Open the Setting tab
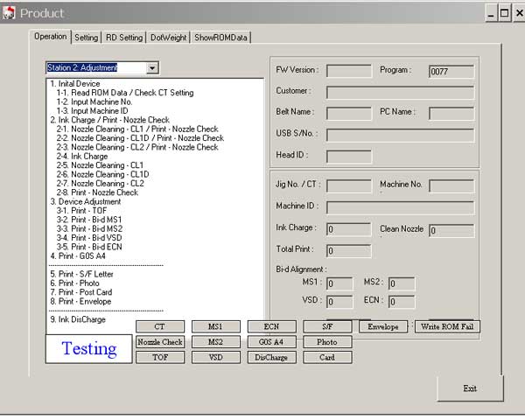 (86, 38)
